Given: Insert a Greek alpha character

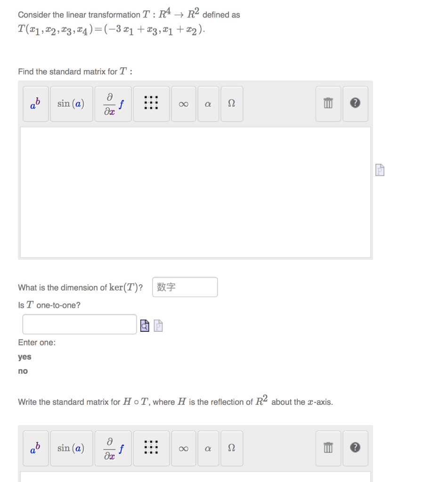Looking at the screenshot, I should coord(208,104).
